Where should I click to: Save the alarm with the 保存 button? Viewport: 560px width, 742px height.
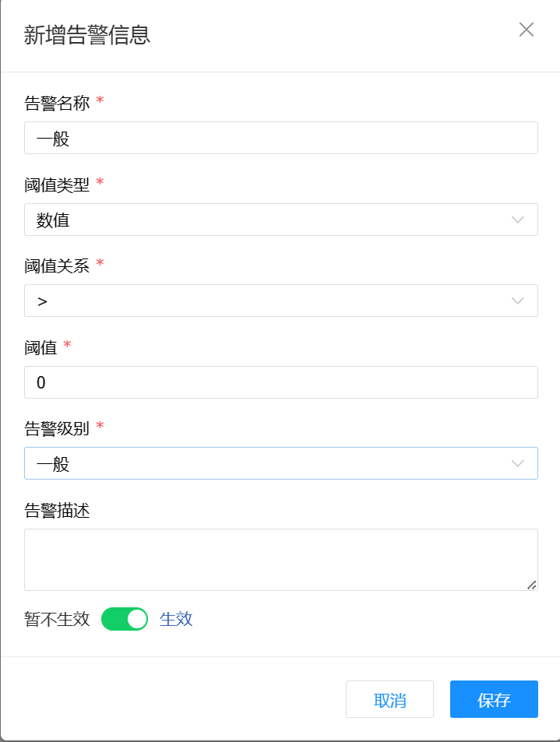494,699
